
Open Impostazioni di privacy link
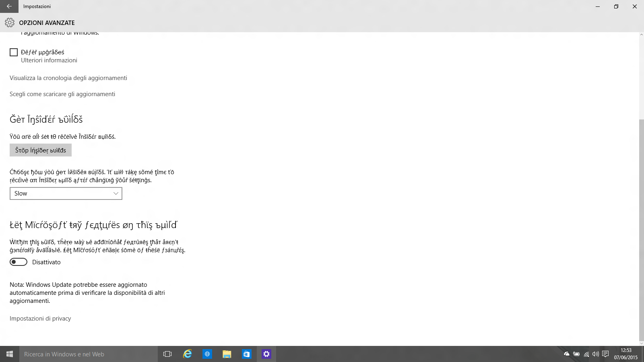[x=40, y=319]
